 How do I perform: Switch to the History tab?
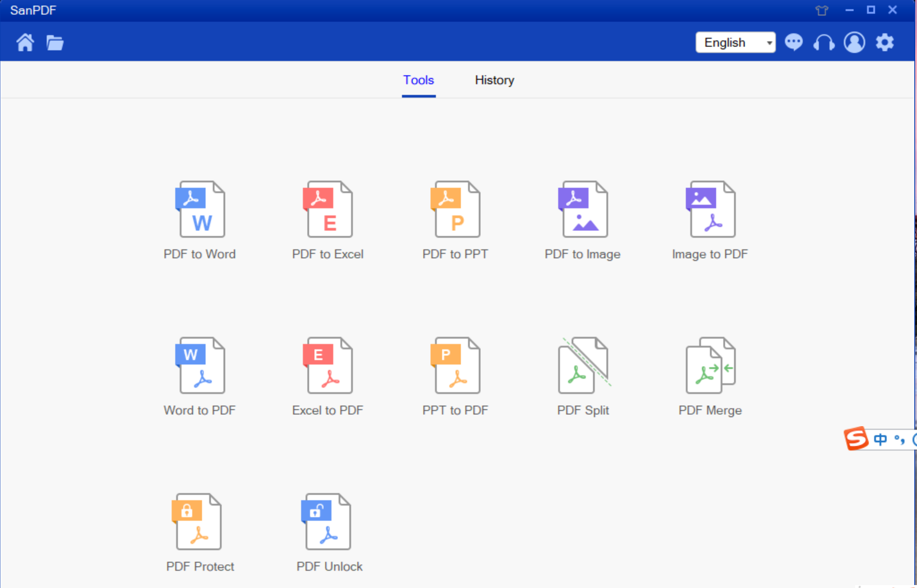click(x=494, y=80)
